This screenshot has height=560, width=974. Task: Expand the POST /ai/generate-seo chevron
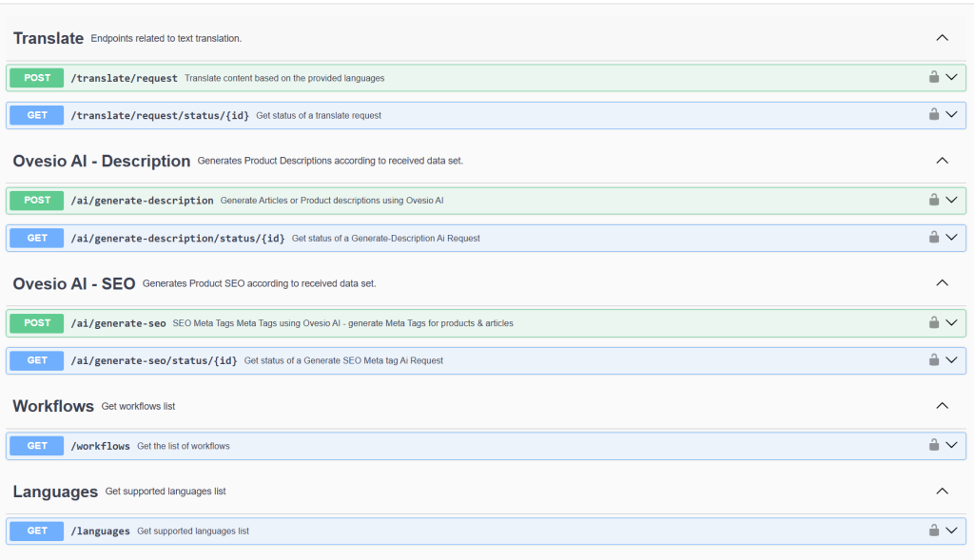click(951, 322)
